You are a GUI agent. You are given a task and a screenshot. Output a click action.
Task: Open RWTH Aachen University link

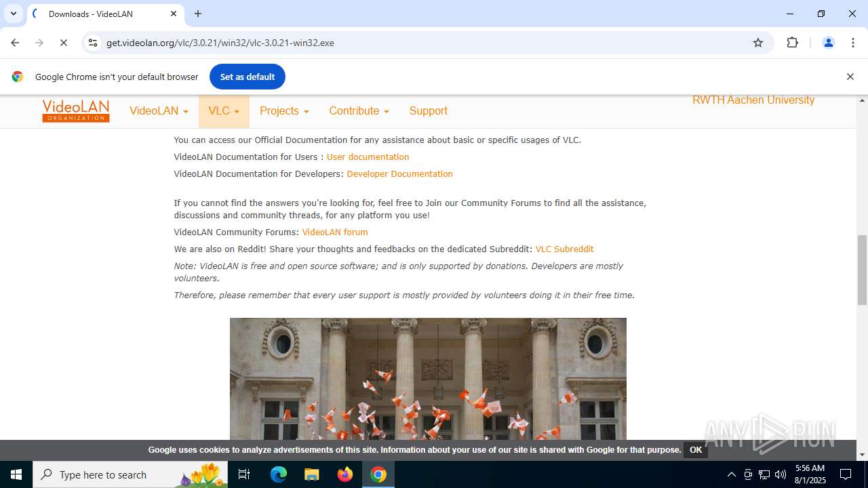point(753,100)
